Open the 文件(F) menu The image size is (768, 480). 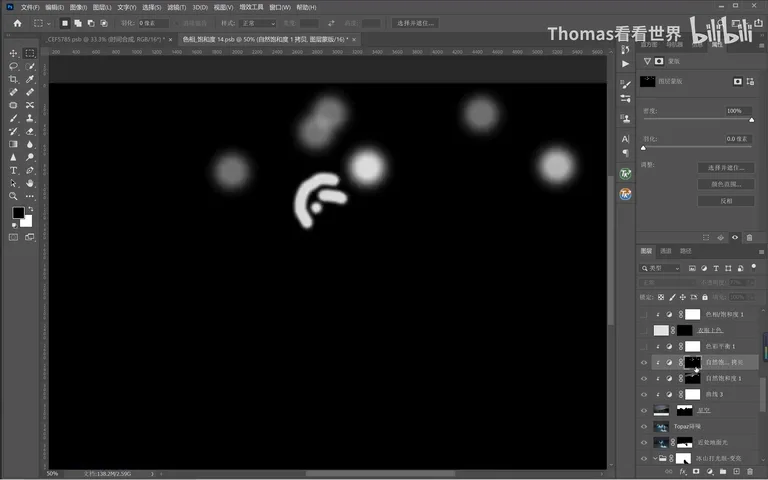(x=30, y=7)
